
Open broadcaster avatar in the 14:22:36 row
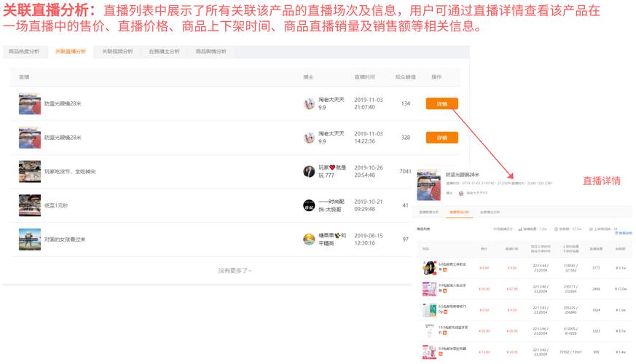(x=309, y=138)
